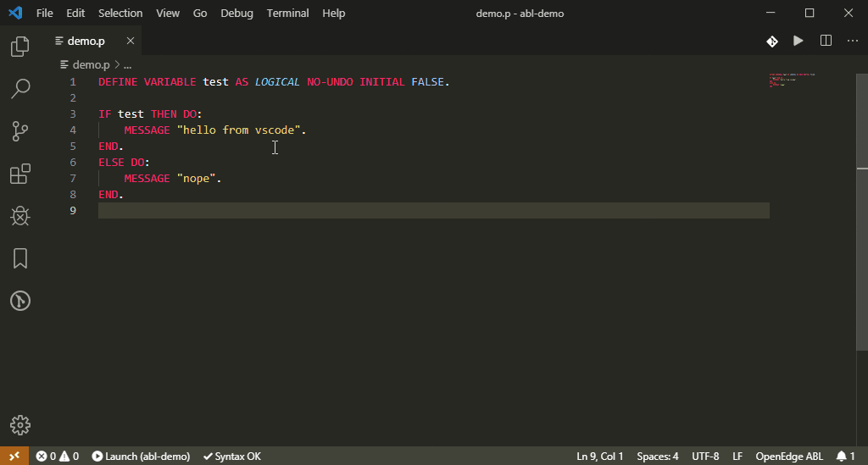
Task: Click line number 6 in the gutter
Action: coord(73,162)
